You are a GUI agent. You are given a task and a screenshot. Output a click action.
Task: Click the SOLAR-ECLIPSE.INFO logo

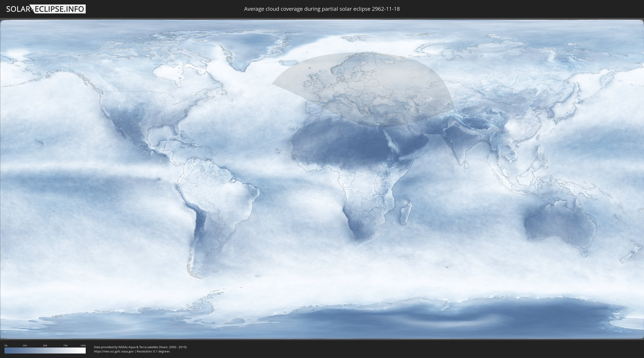click(46, 9)
